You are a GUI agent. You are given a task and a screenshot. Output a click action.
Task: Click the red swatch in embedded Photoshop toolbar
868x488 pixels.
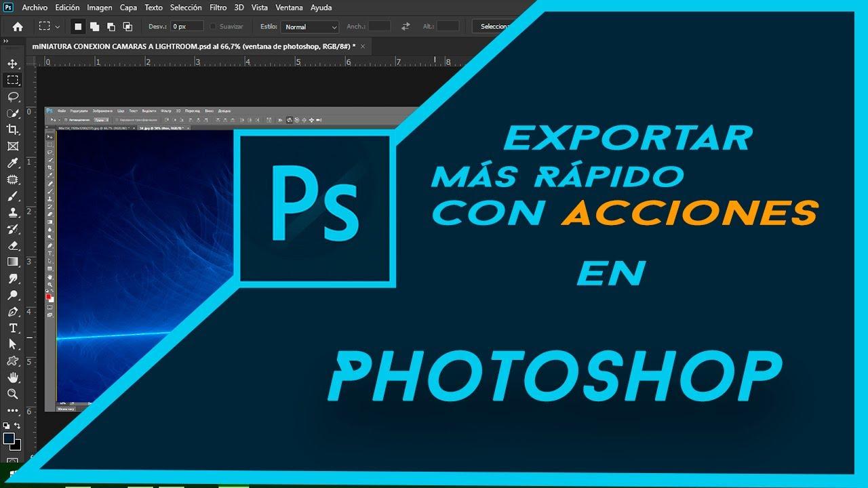[49, 297]
